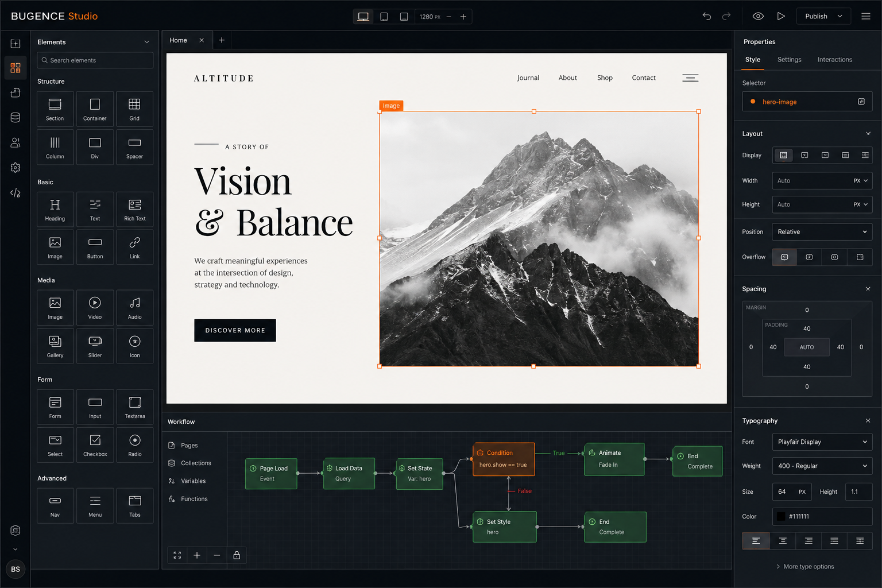
Task: Run the play preview icon
Action: pyautogui.click(x=781, y=16)
